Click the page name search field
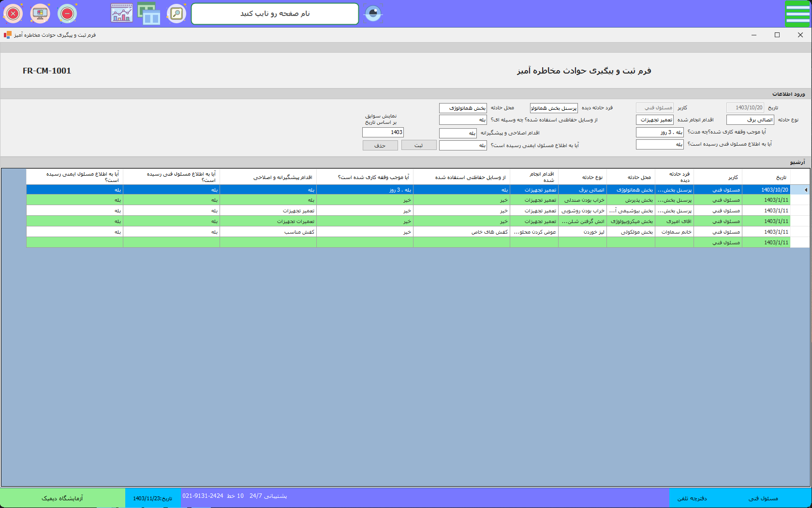The height and width of the screenshot is (508, 812). [275, 14]
